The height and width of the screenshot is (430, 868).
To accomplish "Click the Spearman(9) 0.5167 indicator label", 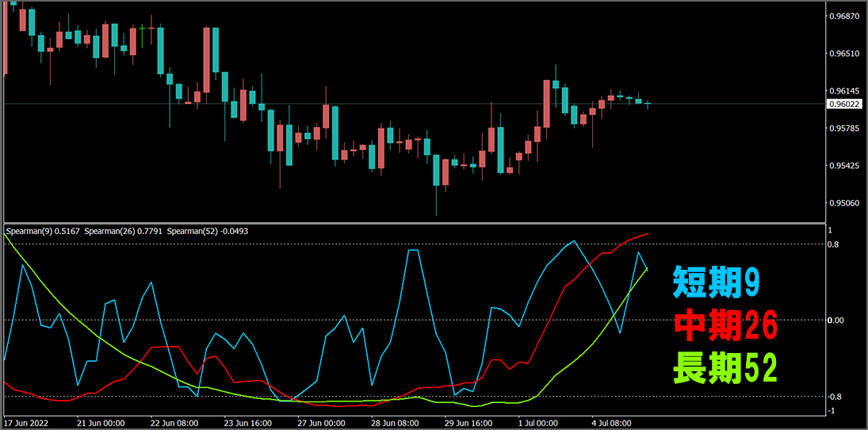I will pos(43,231).
